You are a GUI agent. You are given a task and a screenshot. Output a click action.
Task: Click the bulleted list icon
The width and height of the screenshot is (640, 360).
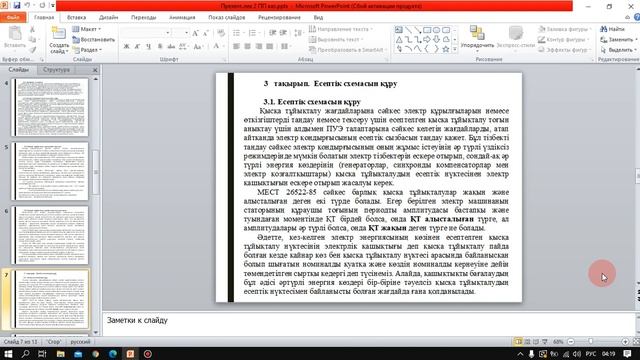pos(237,33)
